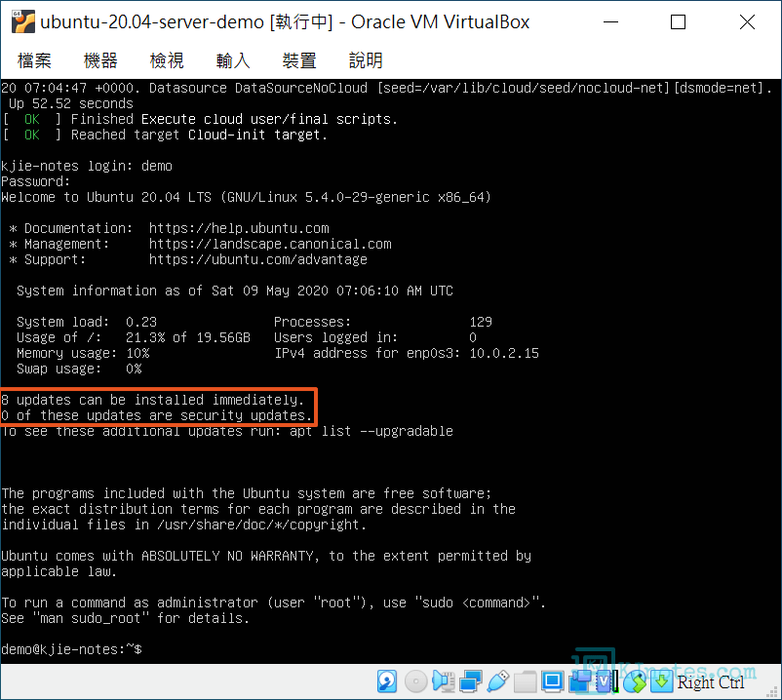The image size is (782, 700).
Task: Click the https://help.ubuntu.com URL text
Action: (x=239, y=228)
